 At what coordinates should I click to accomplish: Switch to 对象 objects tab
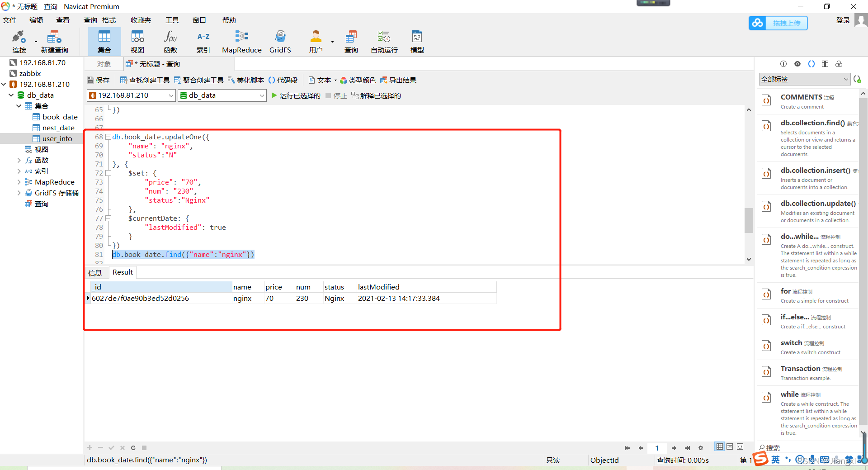point(104,64)
